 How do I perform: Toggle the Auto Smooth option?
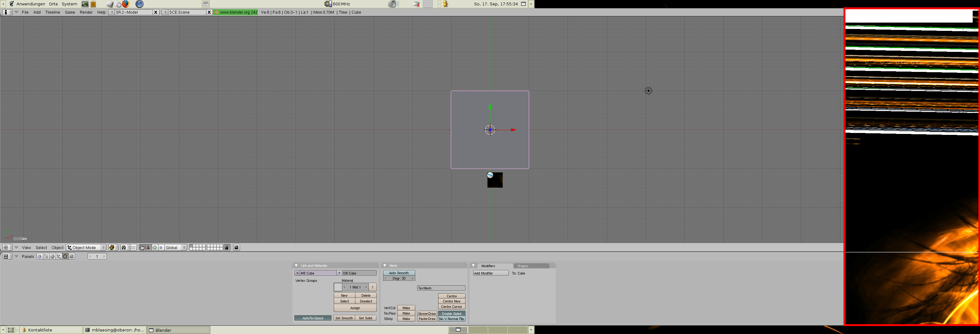[399, 273]
